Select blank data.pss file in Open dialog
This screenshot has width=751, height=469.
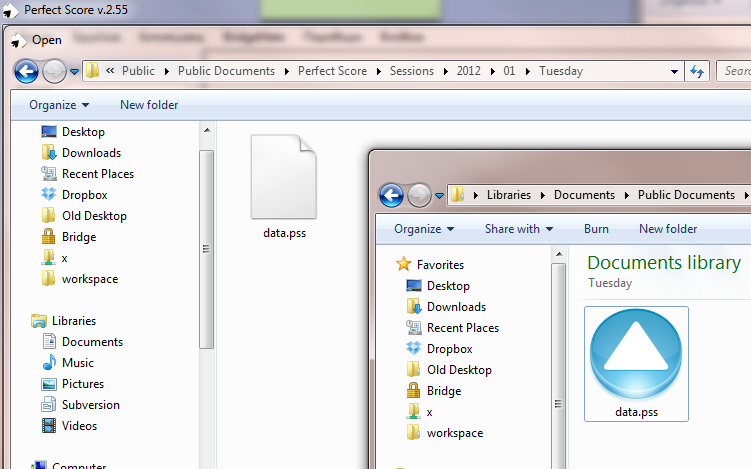[x=284, y=188]
